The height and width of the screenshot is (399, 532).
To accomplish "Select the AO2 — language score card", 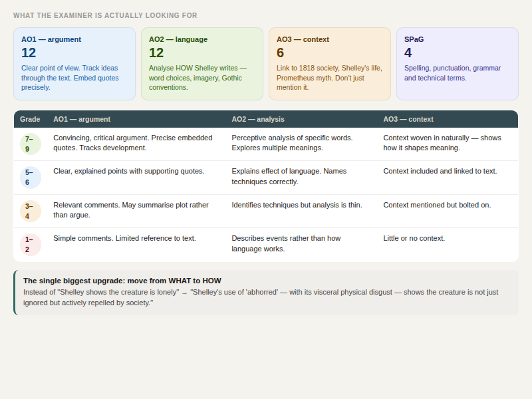I will [202, 63].
